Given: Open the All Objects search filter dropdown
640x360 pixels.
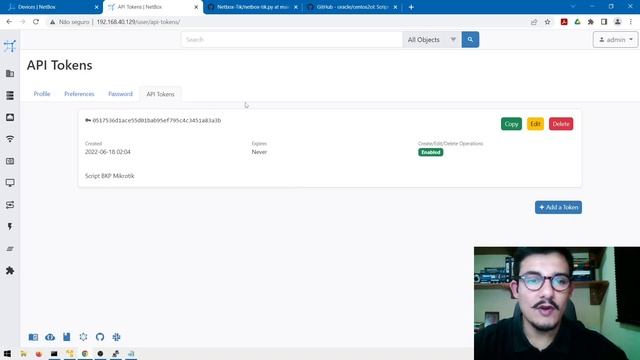Looking at the screenshot, I should click(x=432, y=40).
